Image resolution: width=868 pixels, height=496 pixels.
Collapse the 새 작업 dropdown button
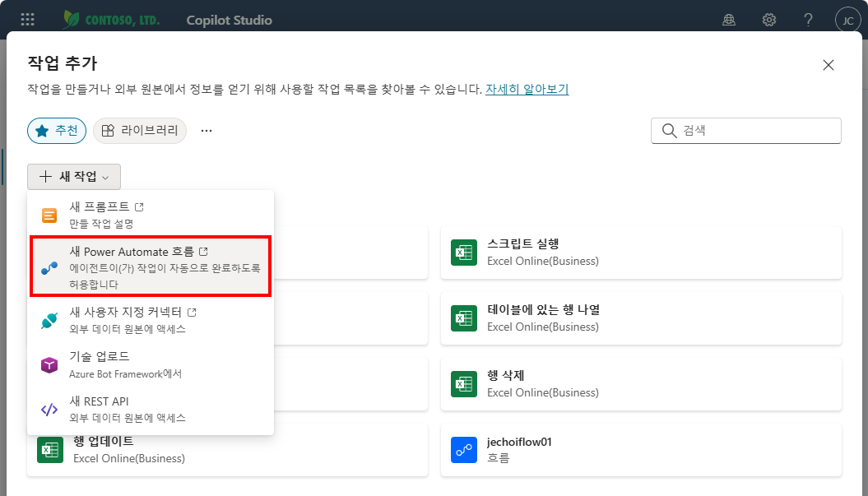click(73, 177)
